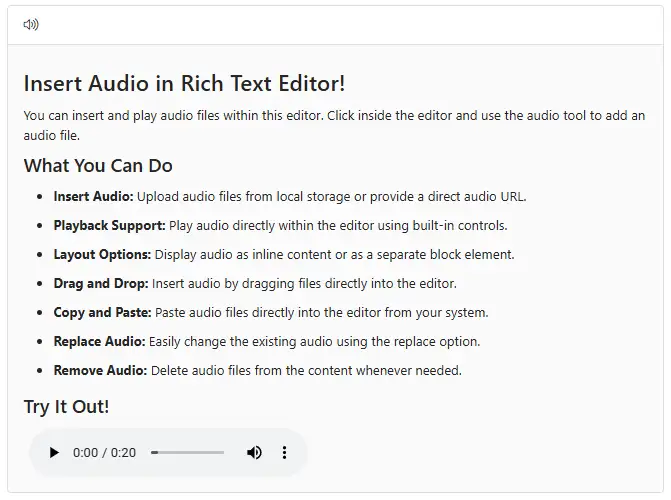Play the embedded audio clip
The width and height of the screenshot is (671, 500).
(x=54, y=452)
